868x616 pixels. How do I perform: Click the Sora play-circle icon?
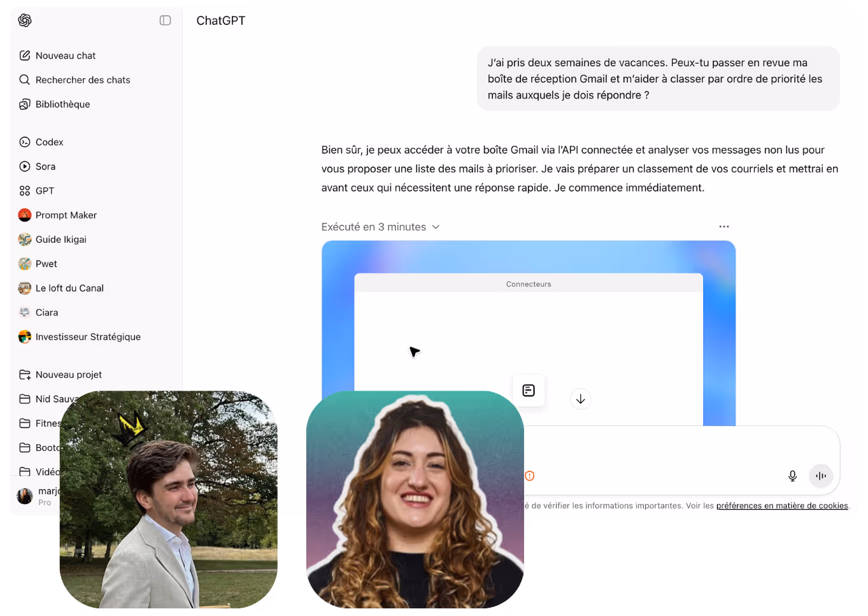pos(25,166)
